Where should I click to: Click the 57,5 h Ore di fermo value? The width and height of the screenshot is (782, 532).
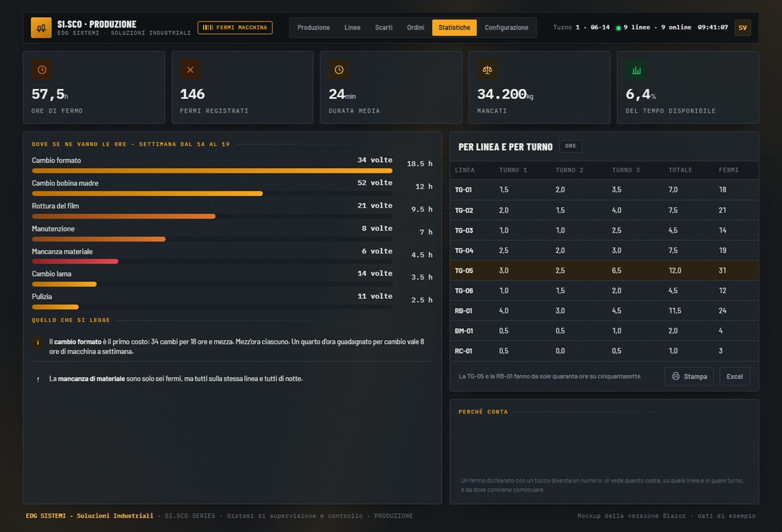point(50,94)
